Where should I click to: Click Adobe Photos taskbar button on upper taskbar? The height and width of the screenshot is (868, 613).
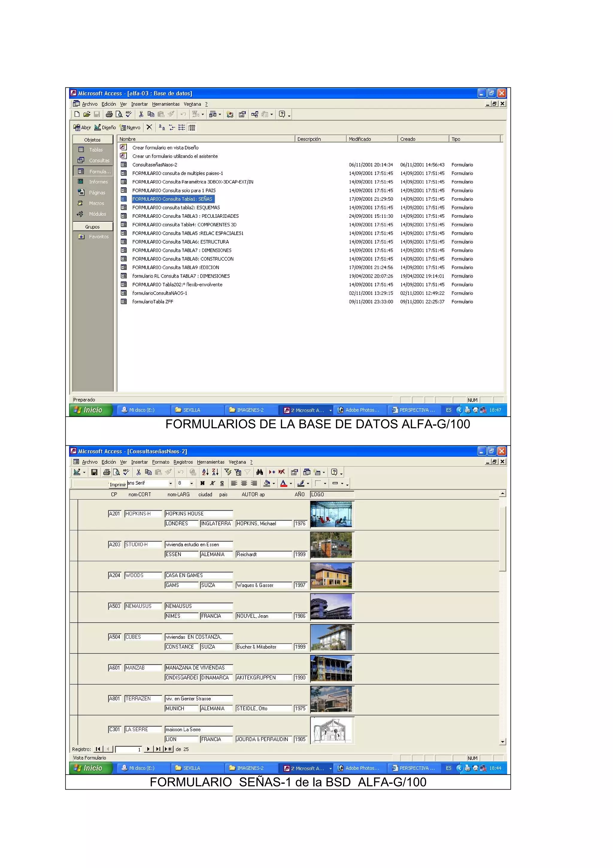pyautogui.click(x=360, y=410)
